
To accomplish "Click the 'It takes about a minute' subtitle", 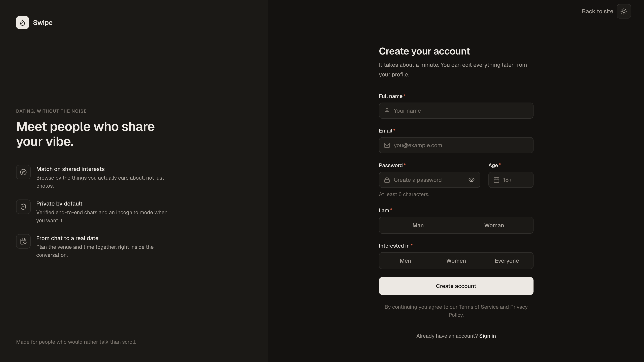I will [x=453, y=70].
